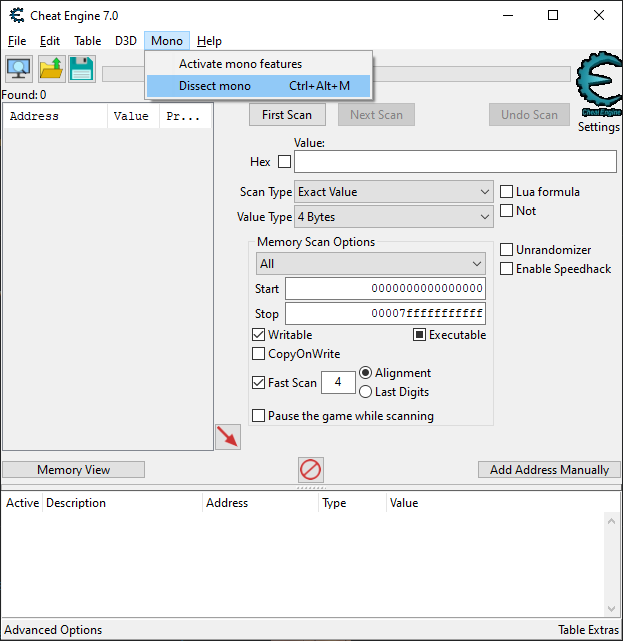The width and height of the screenshot is (623, 641).
Task: Click the floppy disk save icon
Action: pyautogui.click(x=82, y=69)
